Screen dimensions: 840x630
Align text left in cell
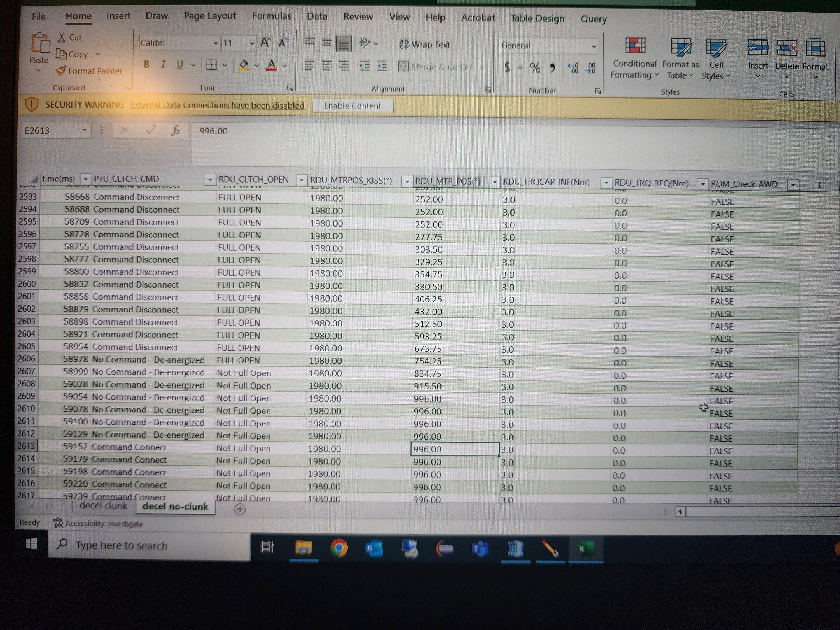[x=309, y=66]
